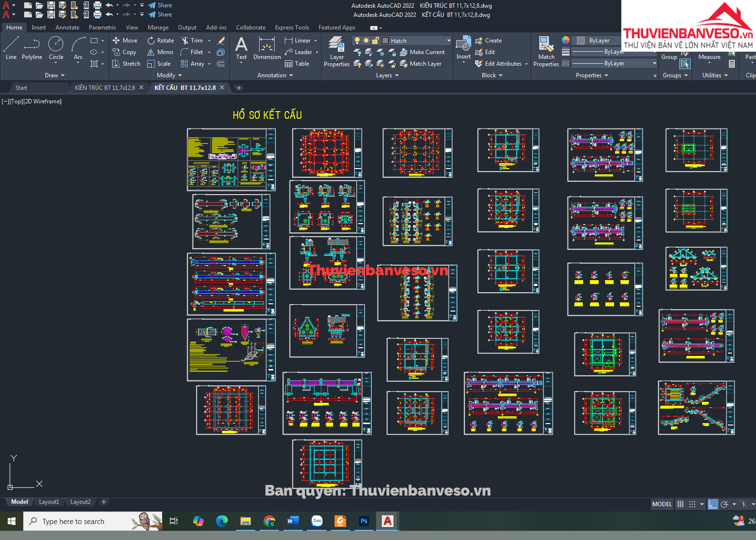Screen dimensions: 756x540
Task: Open the Layer Properties manager
Action: pos(336,52)
